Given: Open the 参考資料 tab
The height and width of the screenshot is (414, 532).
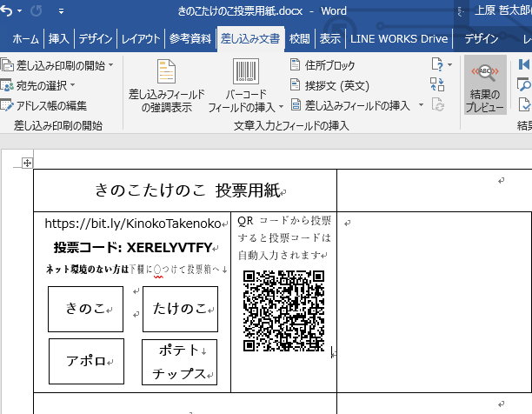Looking at the screenshot, I should coord(190,38).
